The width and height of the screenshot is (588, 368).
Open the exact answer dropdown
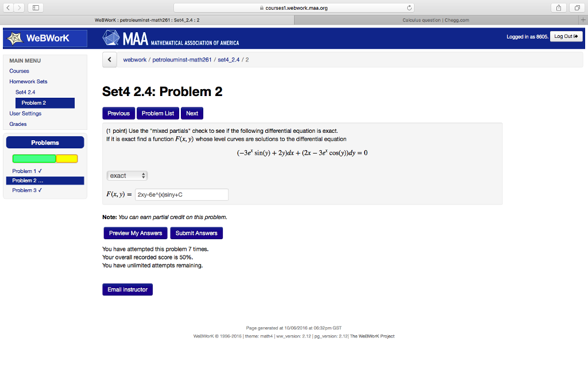[127, 175]
